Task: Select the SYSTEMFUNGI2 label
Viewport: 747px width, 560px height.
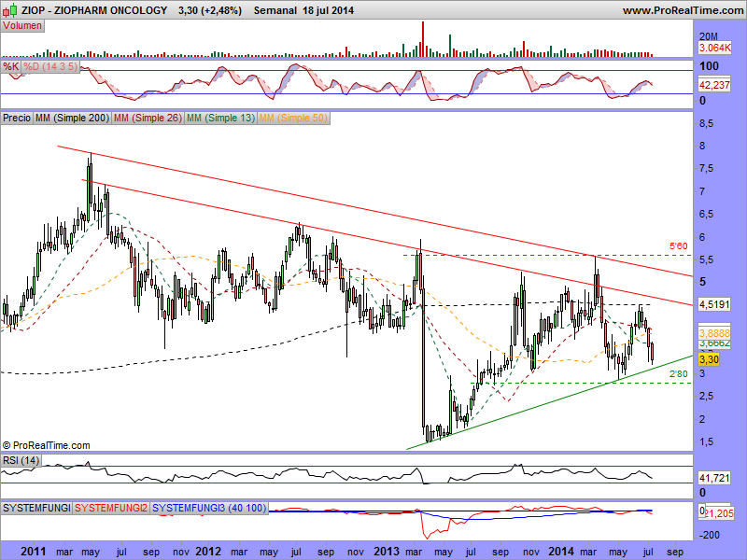Action: tap(111, 508)
